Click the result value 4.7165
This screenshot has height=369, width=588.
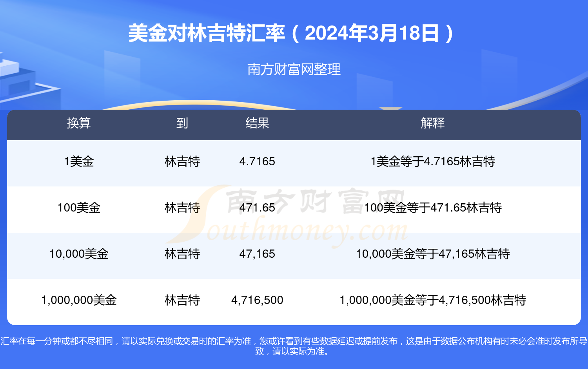coord(257,161)
